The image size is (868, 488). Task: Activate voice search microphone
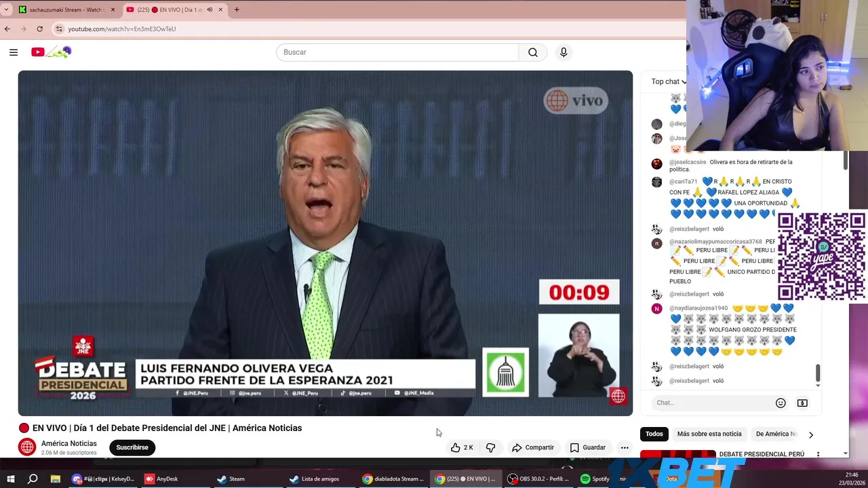click(x=564, y=52)
